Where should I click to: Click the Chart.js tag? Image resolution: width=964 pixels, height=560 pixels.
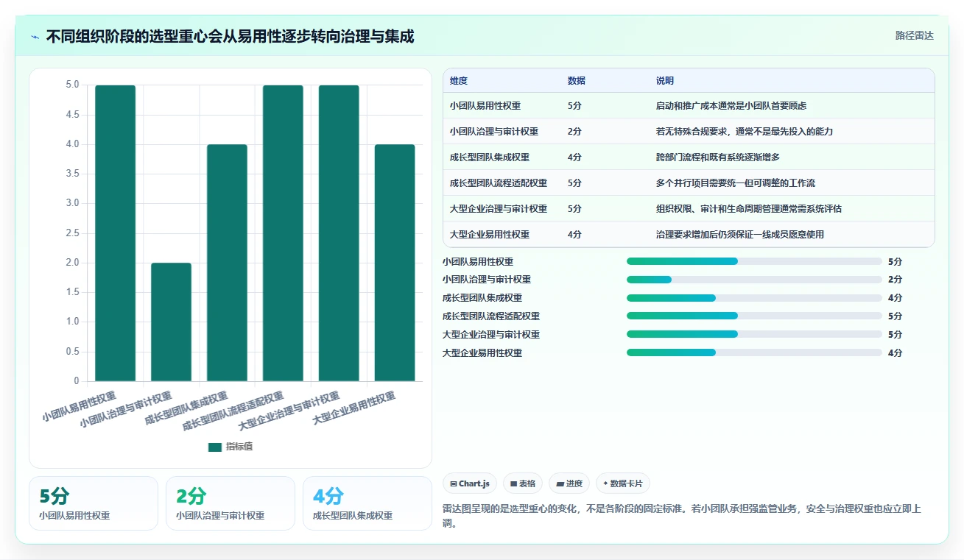(x=470, y=483)
